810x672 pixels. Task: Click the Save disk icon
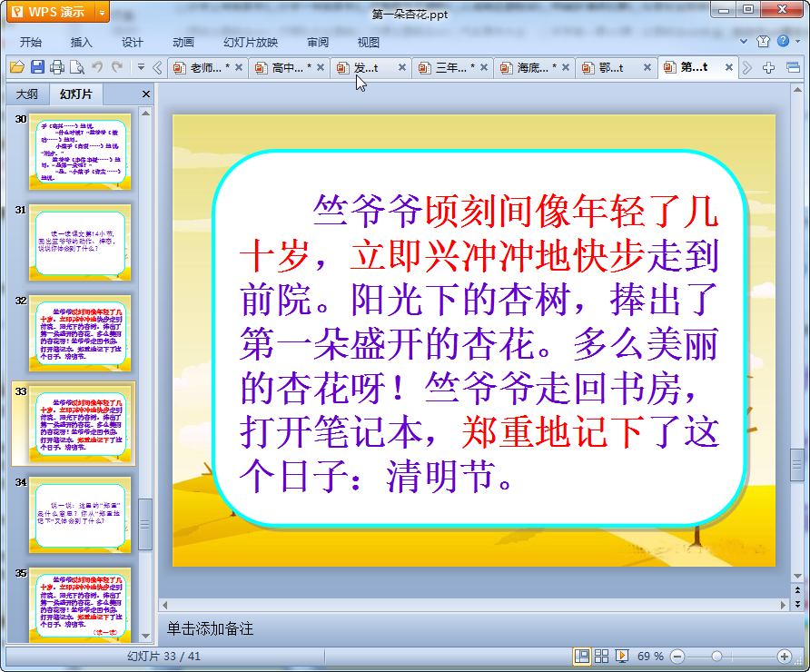tap(37, 67)
